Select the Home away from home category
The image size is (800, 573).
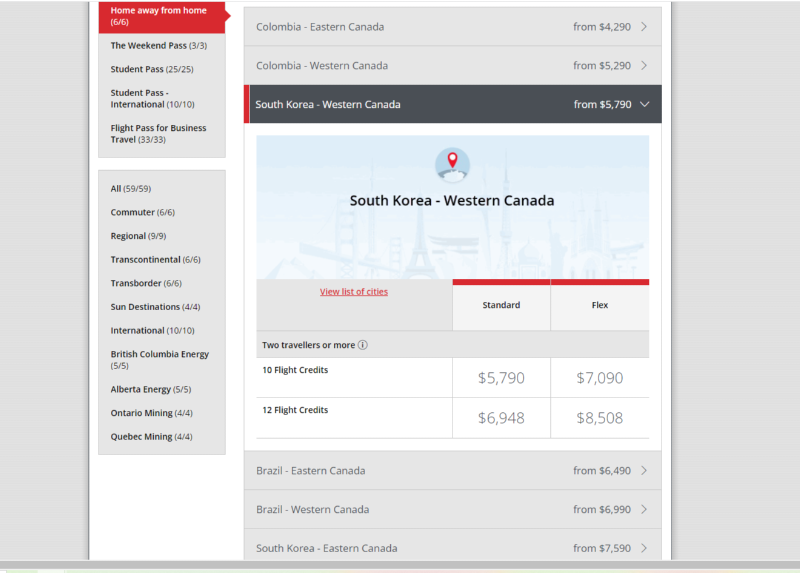pos(158,16)
